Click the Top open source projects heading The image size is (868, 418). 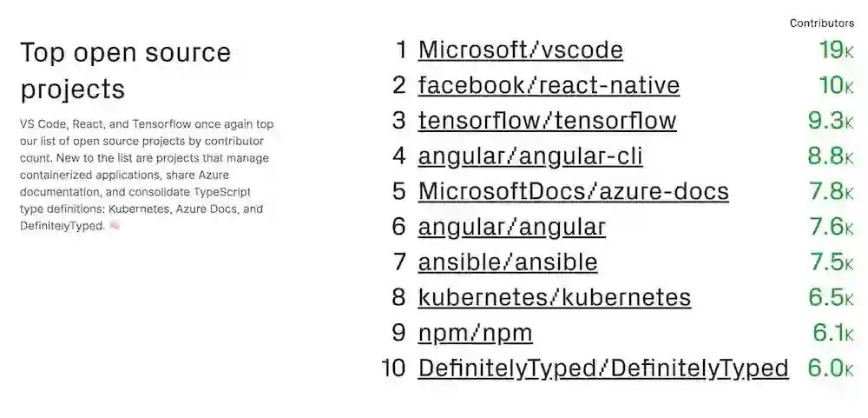pos(125,70)
